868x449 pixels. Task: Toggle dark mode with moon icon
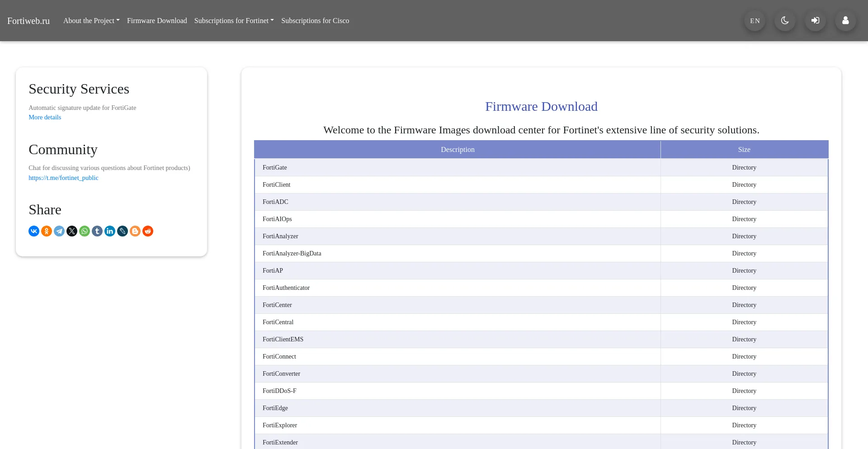click(785, 21)
